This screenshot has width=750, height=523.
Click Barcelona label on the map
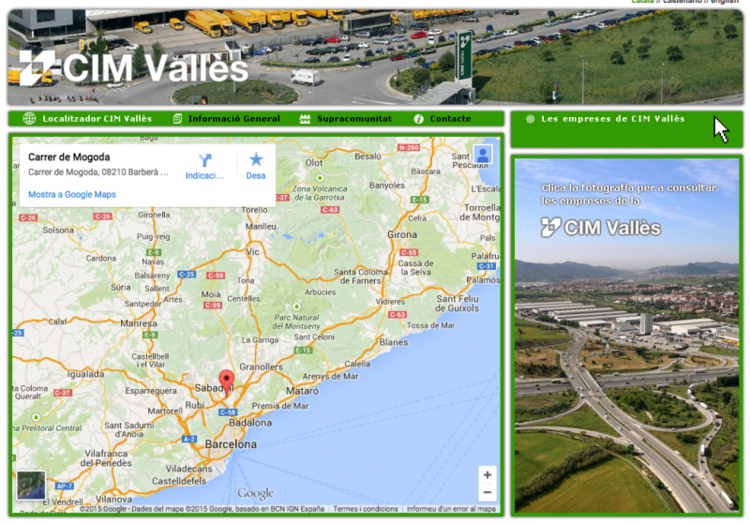coord(231,444)
